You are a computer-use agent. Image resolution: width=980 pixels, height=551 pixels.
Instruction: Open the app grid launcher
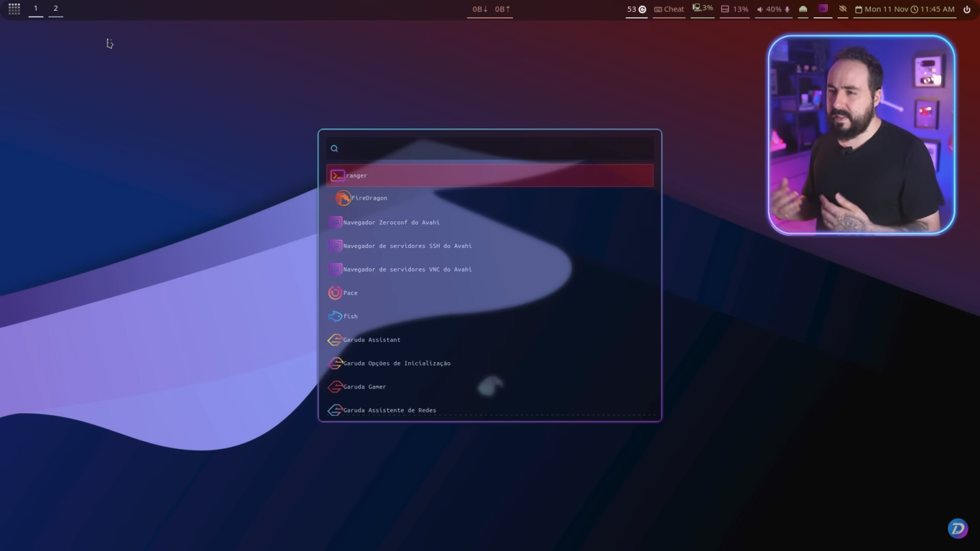(13, 8)
